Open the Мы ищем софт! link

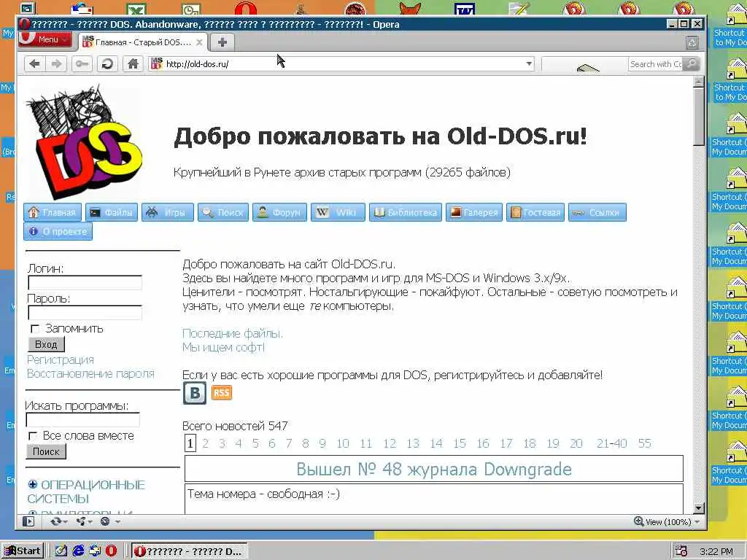coord(223,348)
